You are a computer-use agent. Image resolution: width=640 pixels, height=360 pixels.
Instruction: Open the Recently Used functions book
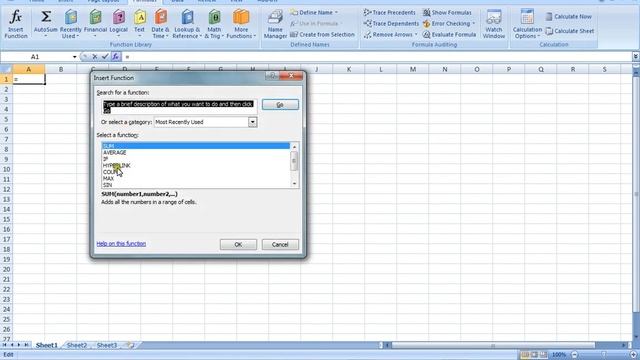(x=71, y=24)
